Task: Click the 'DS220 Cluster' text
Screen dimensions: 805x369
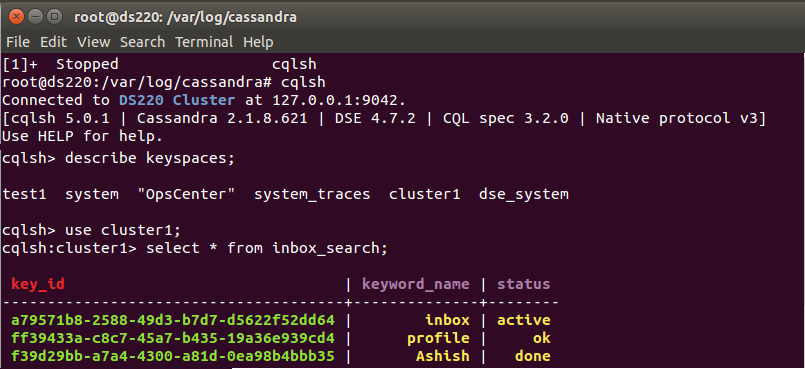Action: click(177, 100)
